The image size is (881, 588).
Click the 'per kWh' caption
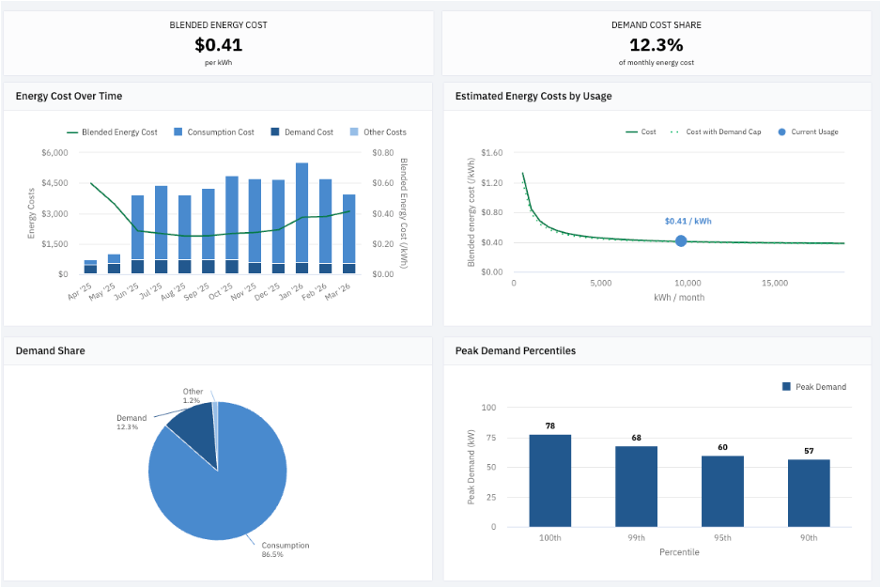click(x=219, y=62)
